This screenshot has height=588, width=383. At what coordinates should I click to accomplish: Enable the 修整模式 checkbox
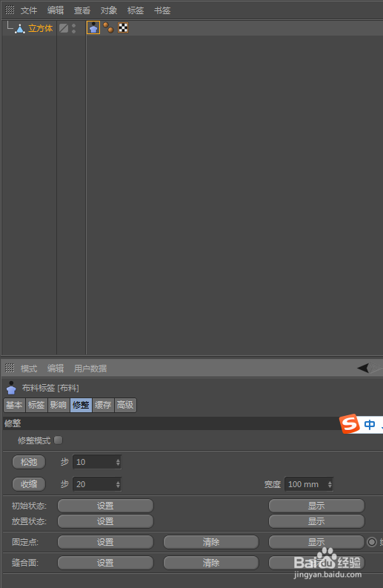[58, 440]
